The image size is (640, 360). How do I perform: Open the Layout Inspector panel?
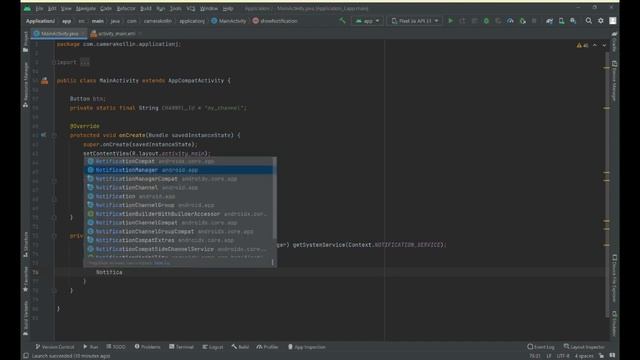[584, 347]
